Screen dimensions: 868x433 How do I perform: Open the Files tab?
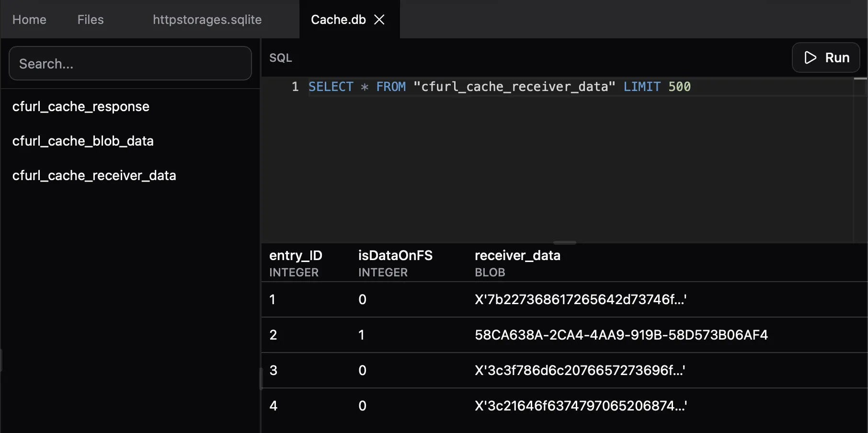pyautogui.click(x=90, y=20)
